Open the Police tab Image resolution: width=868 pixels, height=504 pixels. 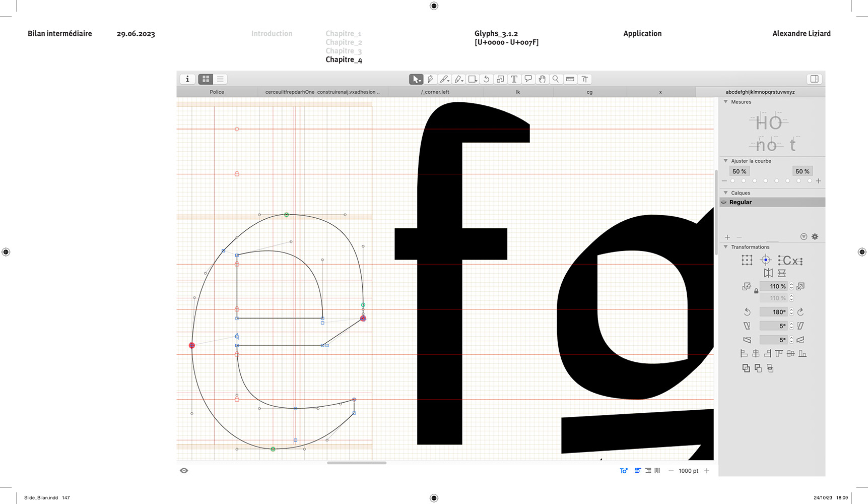pyautogui.click(x=217, y=92)
